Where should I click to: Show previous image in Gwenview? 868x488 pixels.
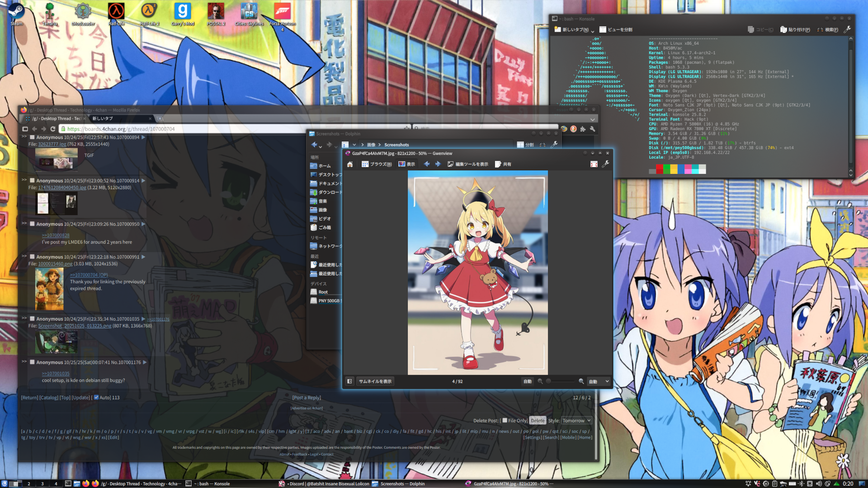click(427, 164)
